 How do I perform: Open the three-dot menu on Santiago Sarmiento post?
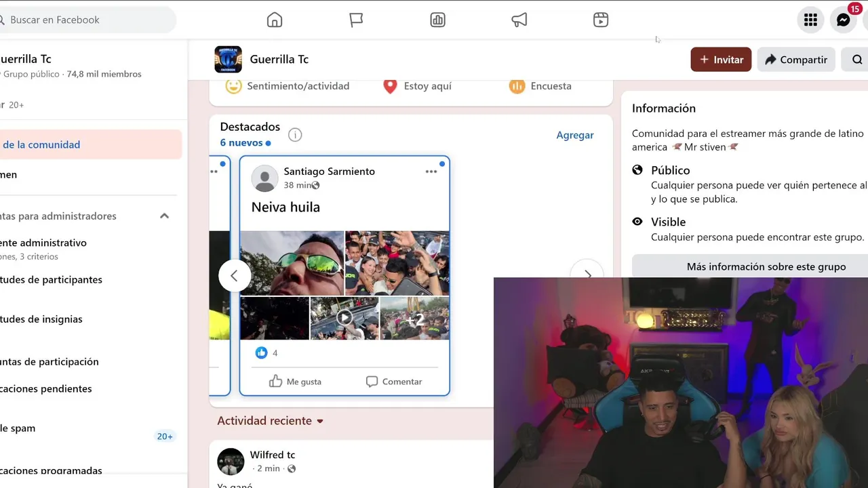(x=431, y=171)
